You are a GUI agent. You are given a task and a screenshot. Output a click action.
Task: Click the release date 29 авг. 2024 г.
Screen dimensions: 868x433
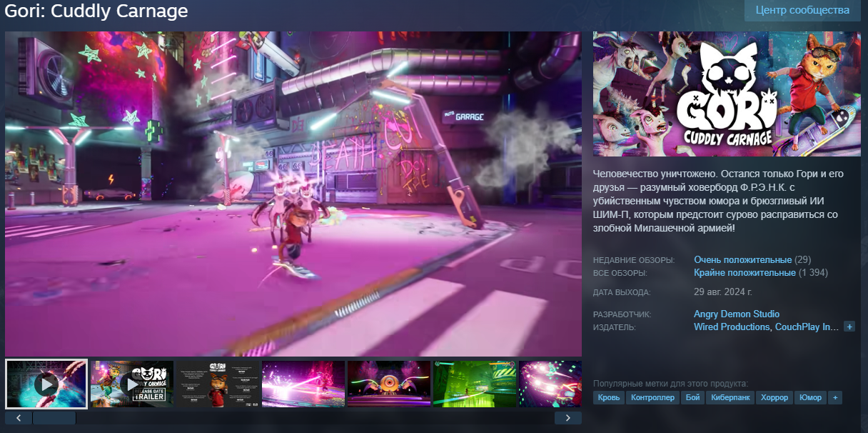coord(723,292)
